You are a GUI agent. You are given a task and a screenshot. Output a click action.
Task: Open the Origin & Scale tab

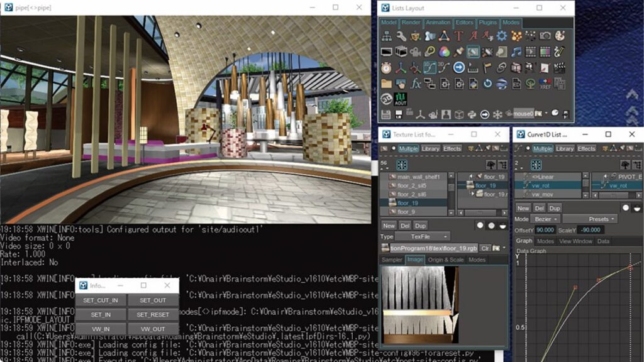point(446,260)
